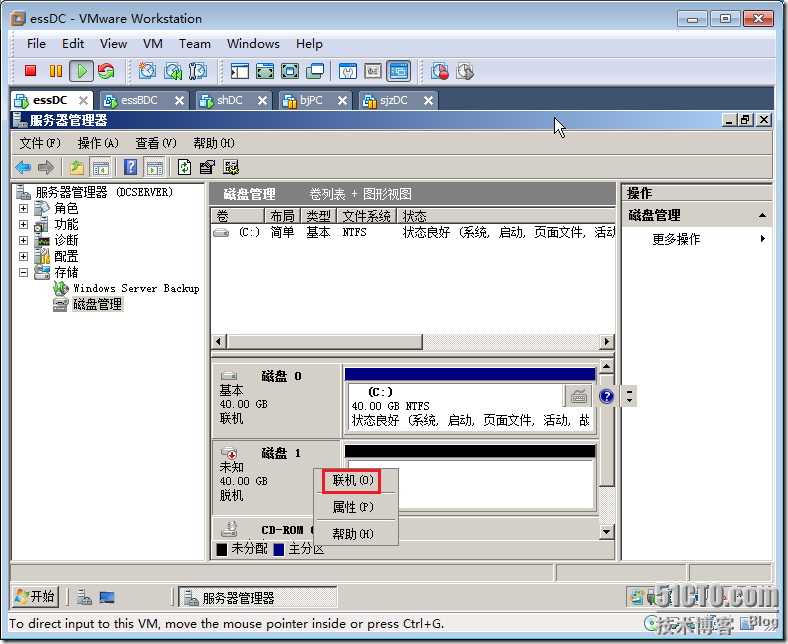Switch to the shDC tab
Viewport: 788px width, 644px height.
230,100
